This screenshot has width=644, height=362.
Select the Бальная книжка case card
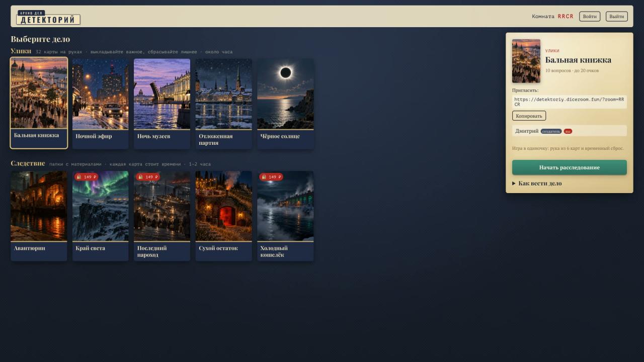(x=39, y=103)
